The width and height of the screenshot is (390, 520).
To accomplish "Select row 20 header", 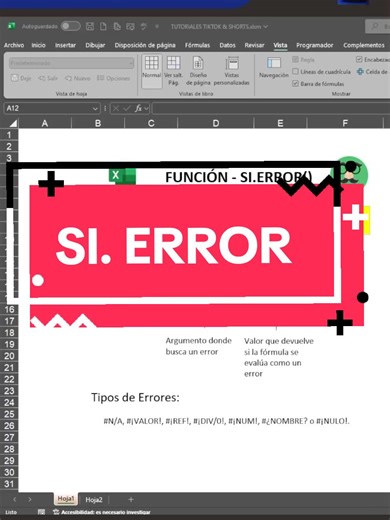I will click(x=9, y=356).
